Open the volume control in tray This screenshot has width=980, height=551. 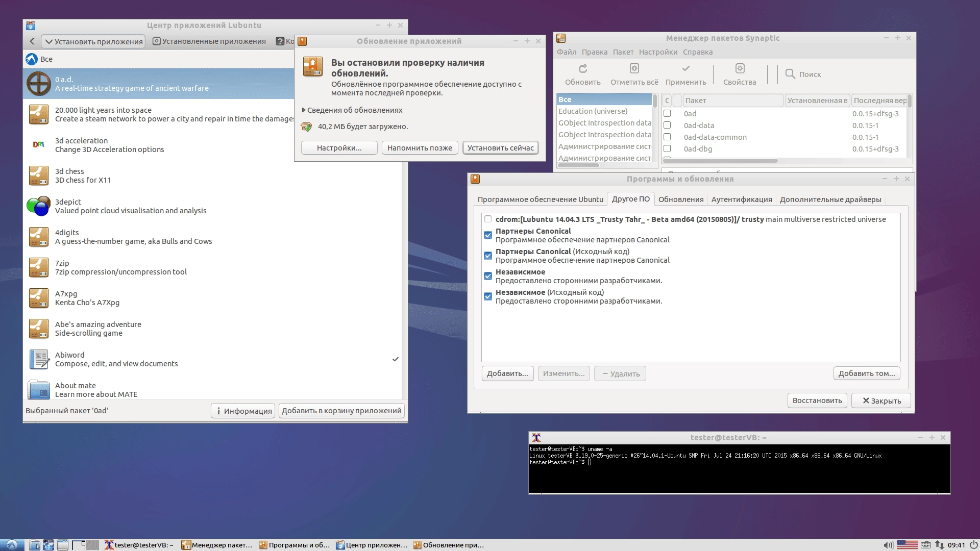(888, 545)
